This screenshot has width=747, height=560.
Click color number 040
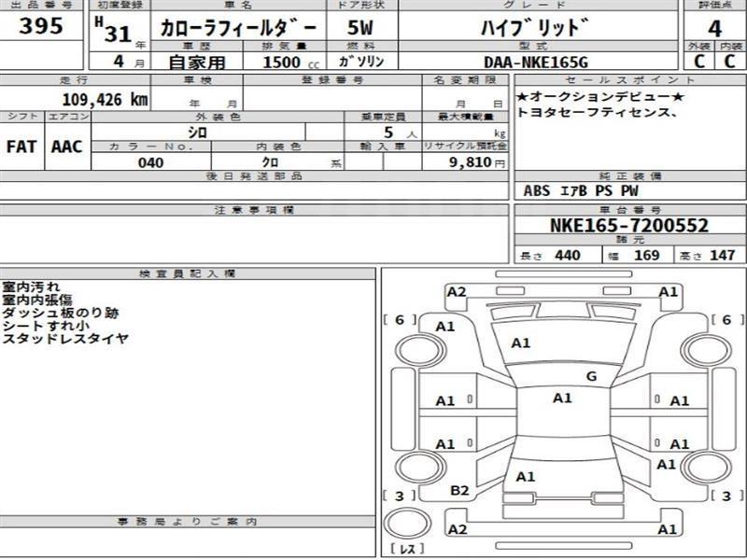click(150, 162)
